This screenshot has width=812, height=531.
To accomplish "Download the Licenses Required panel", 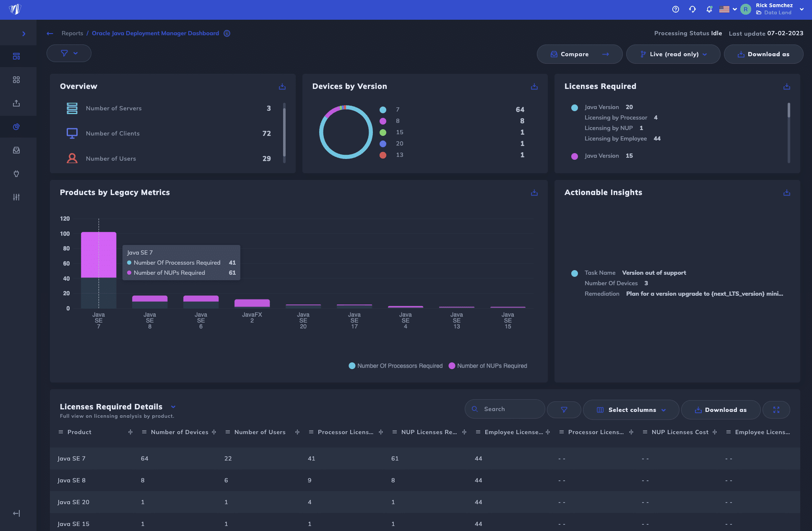I will 787,86.
